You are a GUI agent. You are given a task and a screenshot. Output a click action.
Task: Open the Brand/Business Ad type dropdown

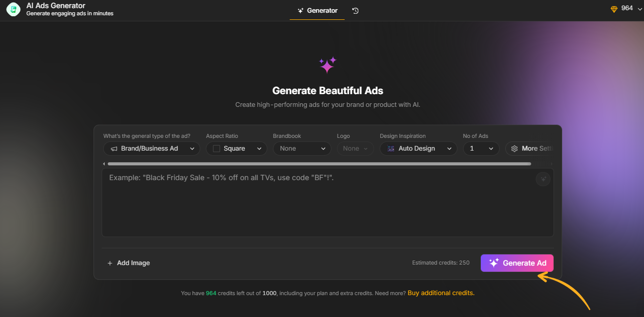pos(151,149)
